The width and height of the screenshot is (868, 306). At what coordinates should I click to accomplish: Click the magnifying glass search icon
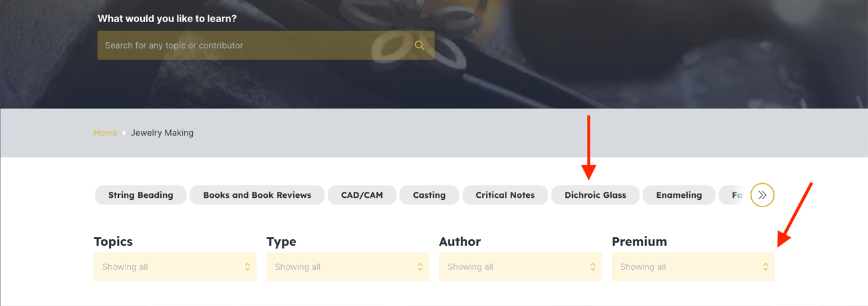tap(419, 45)
